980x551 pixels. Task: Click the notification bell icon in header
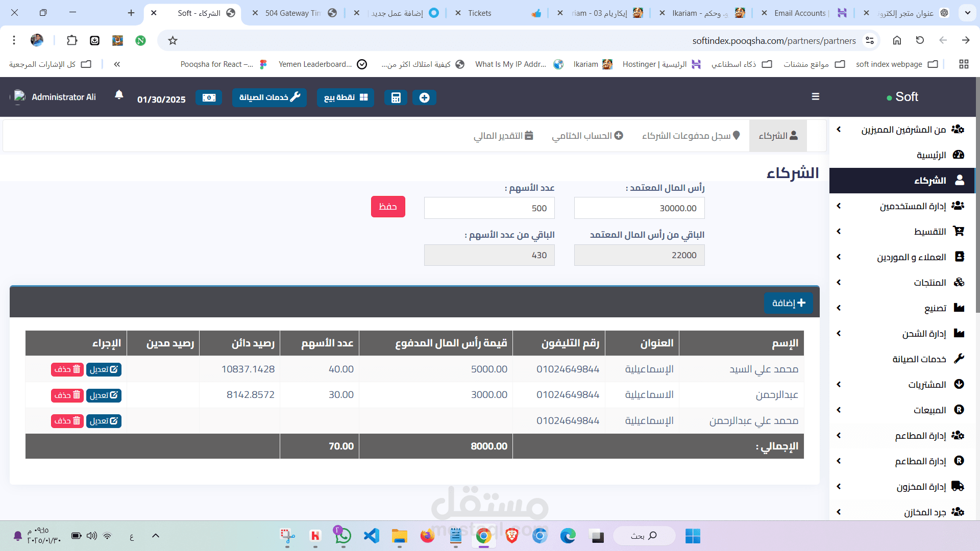point(119,95)
